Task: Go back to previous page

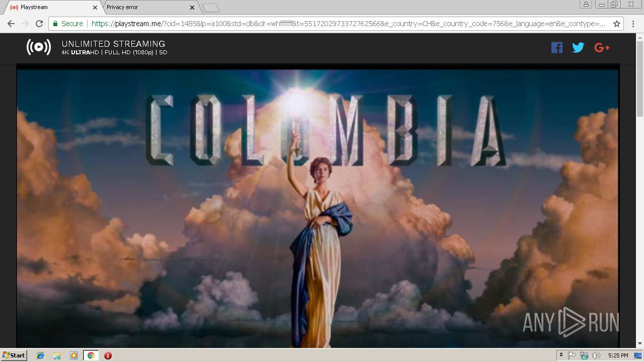Action: [11, 24]
